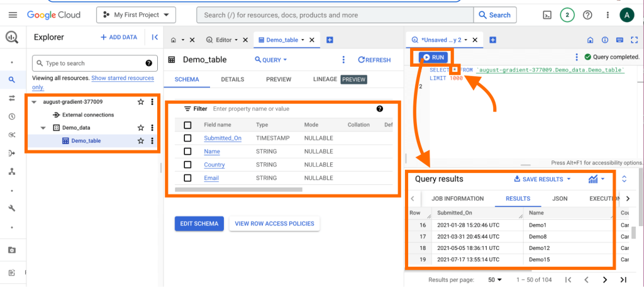This screenshot has width=644, height=287.
Task: Open JSON results tab
Action: point(560,199)
